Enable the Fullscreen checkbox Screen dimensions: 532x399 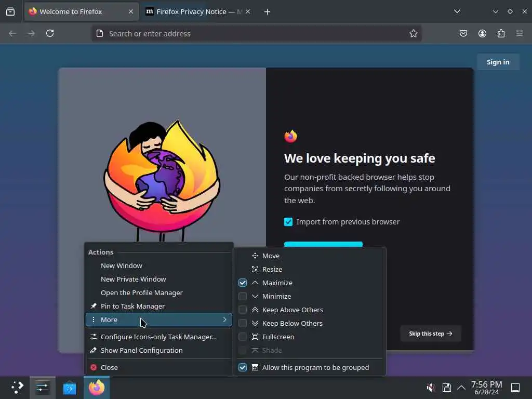pos(243,337)
